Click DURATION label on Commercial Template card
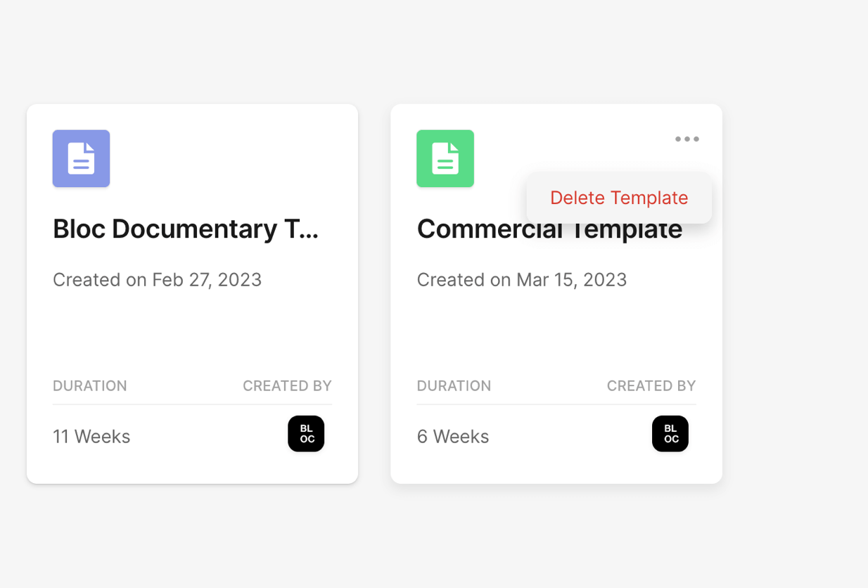This screenshot has height=588, width=868. [454, 386]
